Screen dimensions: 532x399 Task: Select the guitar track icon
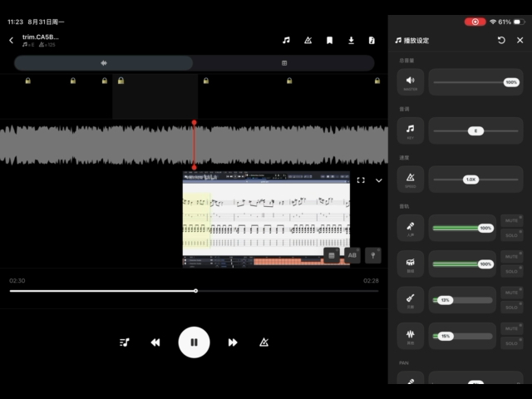(411, 300)
